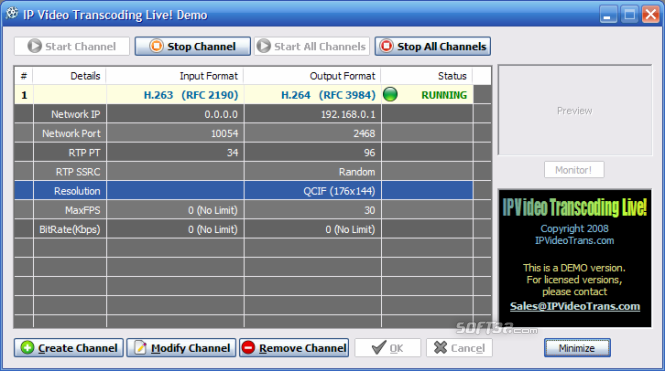Select the Input Format column header
665x371 pixels.
click(175, 76)
